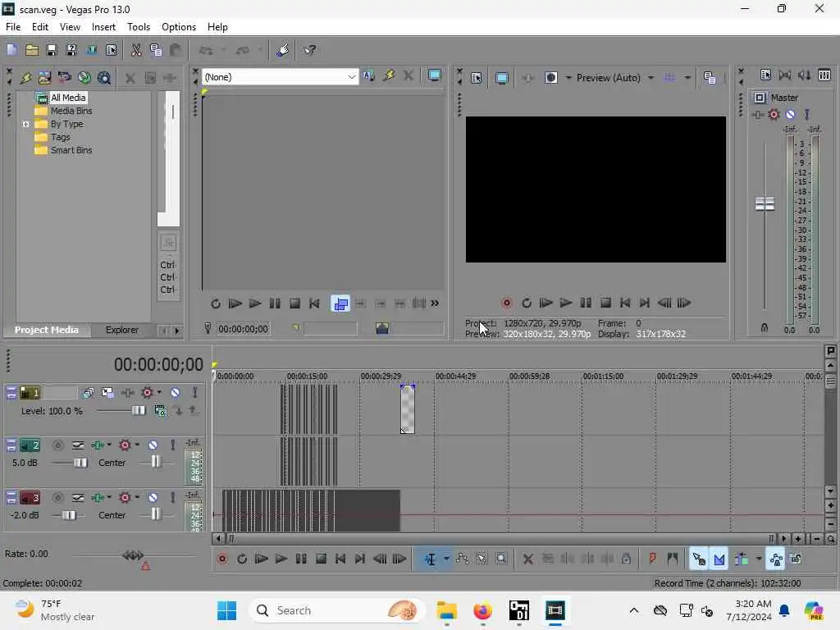Open the (None) trimmer media dropdown
The image size is (840, 630).
point(351,77)
